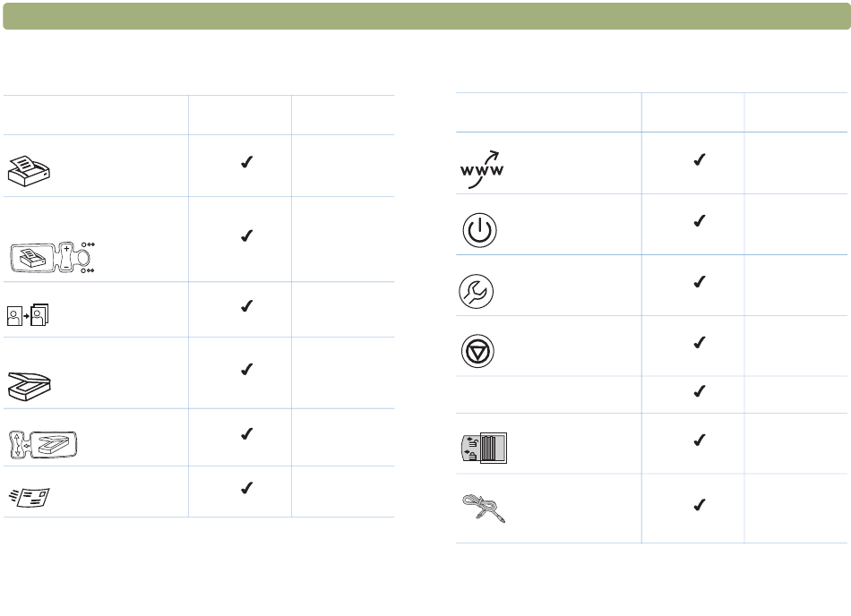Click the www web share icon
The height and width of the screenshot is (616, 851).
point(482,170)
